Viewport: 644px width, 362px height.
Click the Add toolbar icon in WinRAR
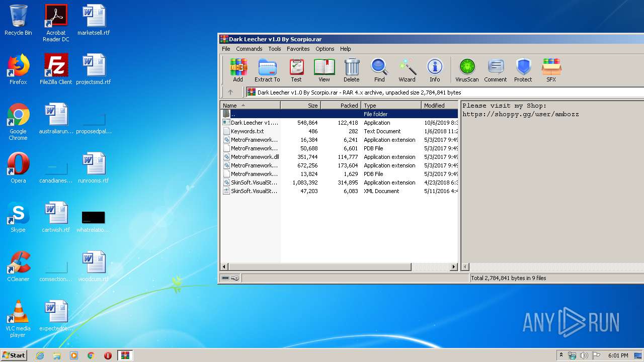point(238,70)
